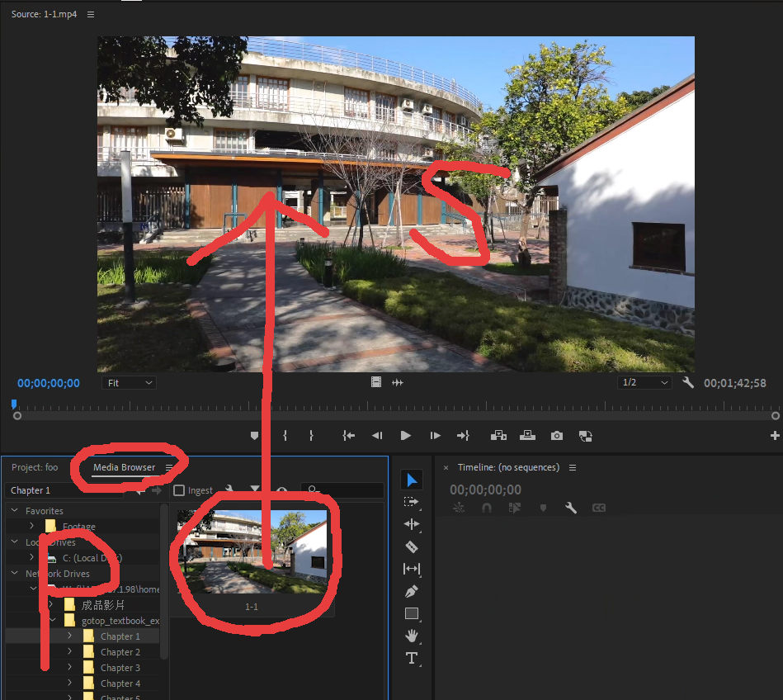
Task: Open the Fit zoom level dropdown
Action: [129, 383]
